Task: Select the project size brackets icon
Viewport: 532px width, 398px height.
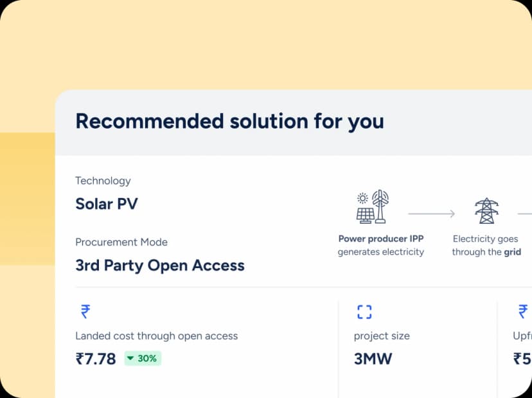Action: [364, 312]
